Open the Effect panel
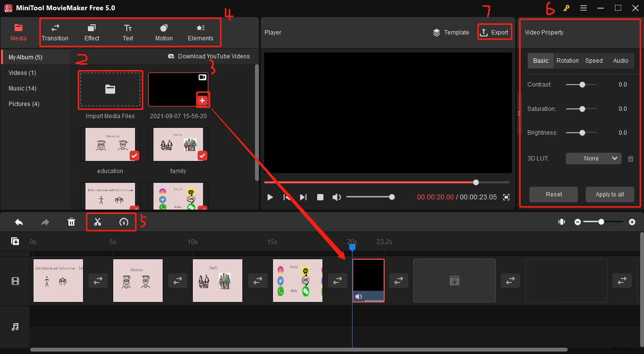644x354 pixels. click(91, 32)
